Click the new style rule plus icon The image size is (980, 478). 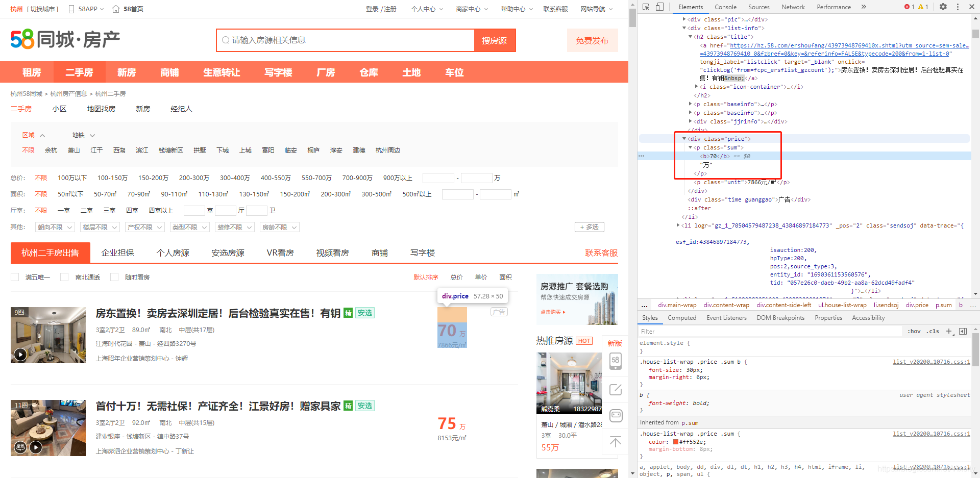pos(949,331)
